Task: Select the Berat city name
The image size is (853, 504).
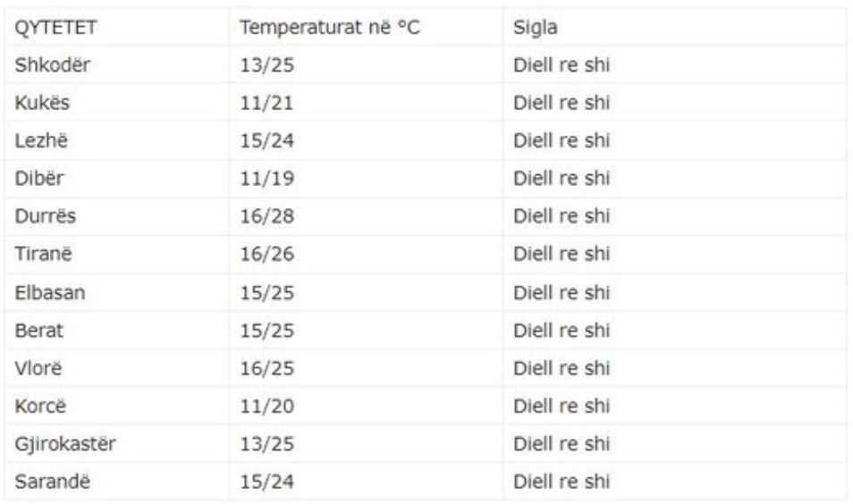Action: [x=39, y=331]
